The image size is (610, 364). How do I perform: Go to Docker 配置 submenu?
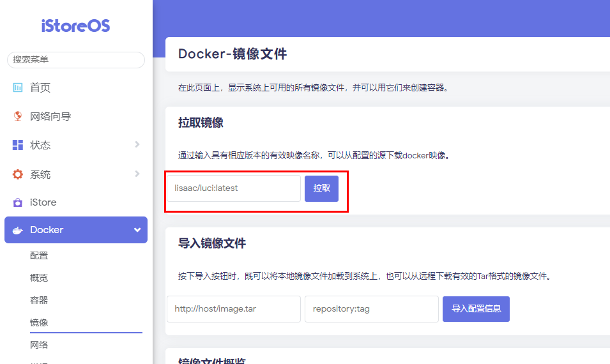(39, 255)
